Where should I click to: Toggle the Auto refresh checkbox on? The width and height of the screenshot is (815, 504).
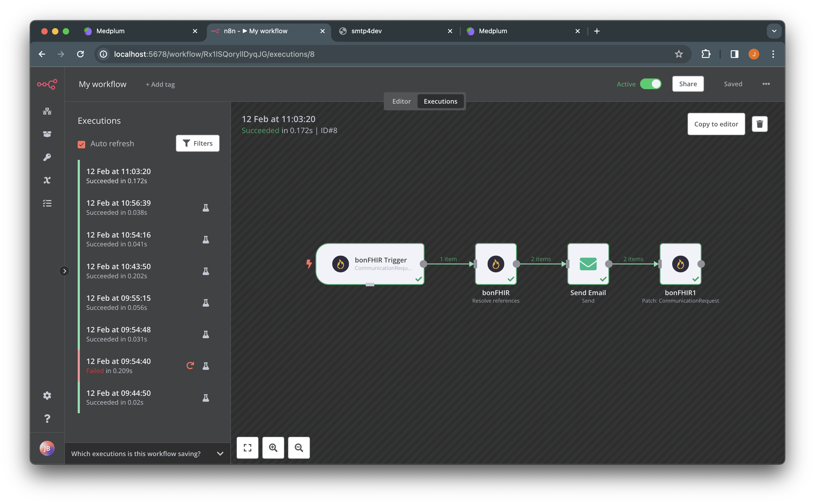tap(81, 143)
